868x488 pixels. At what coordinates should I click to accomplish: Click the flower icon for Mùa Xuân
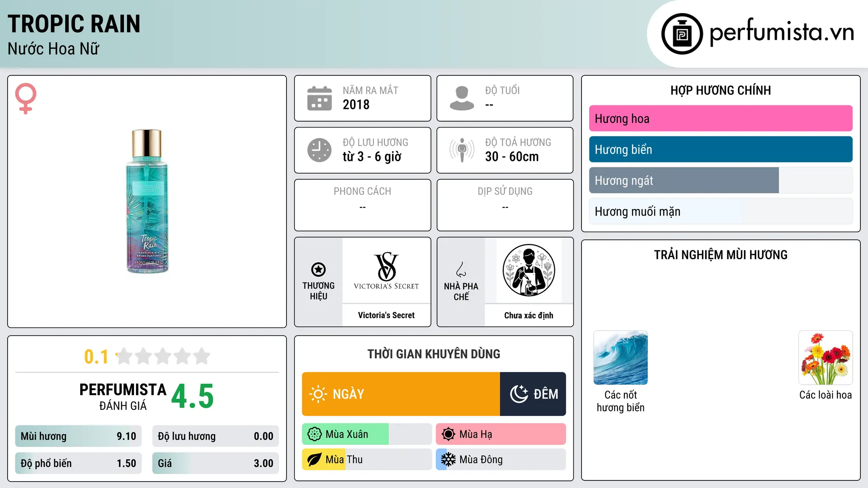point(314,434)
